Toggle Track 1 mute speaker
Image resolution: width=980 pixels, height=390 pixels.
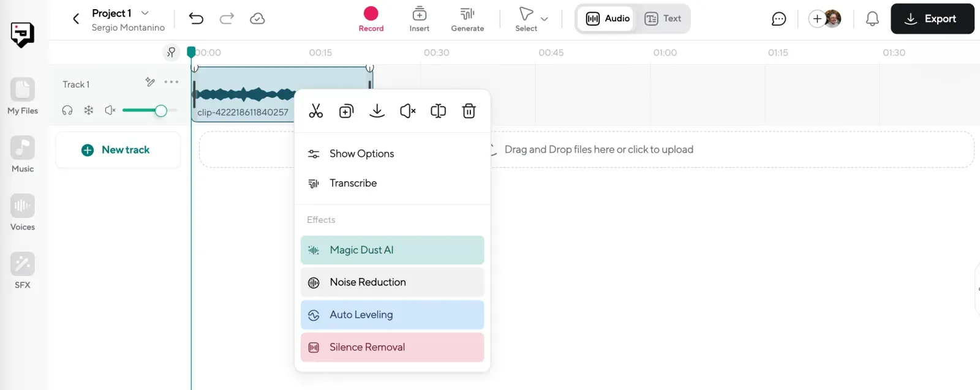(110, 110)
